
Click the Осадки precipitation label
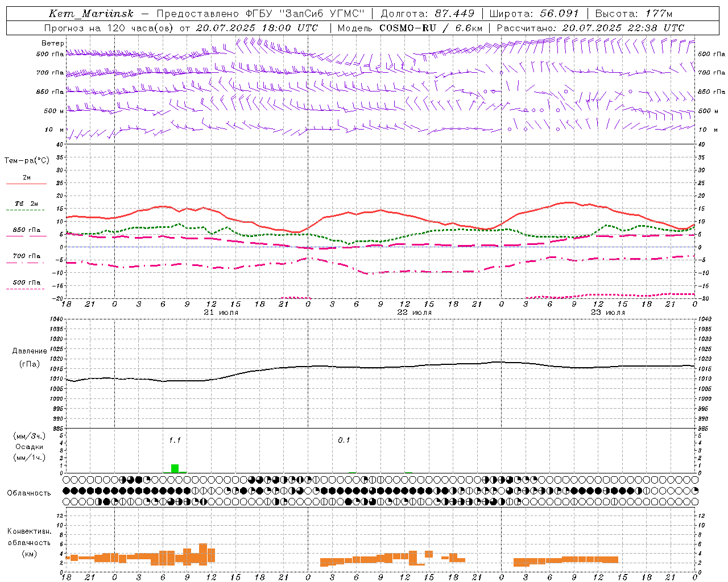[x=29, y=447]
